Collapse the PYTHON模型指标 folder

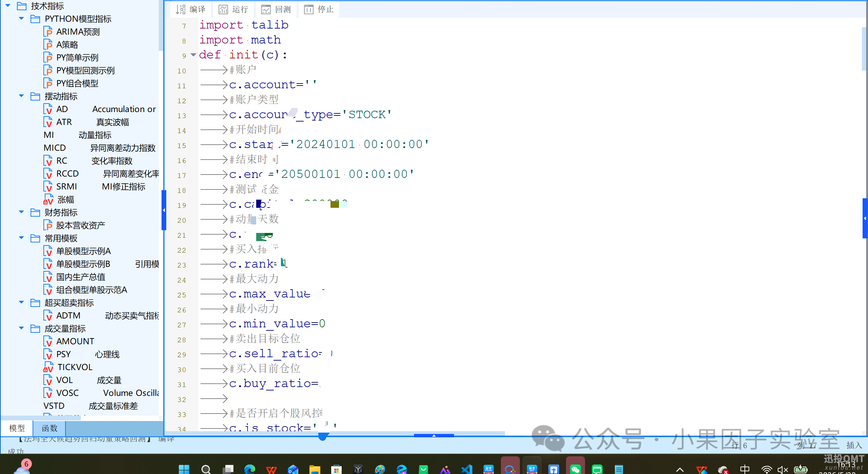[x=21, y=19]
